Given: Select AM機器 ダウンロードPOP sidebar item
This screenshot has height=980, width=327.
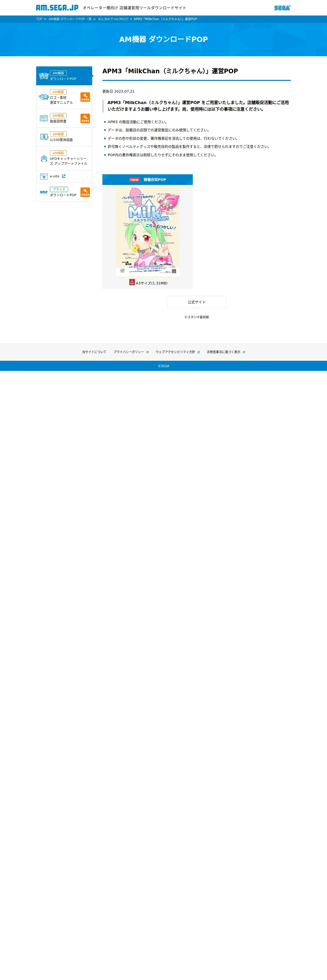Looking at the screenshot, I should point(64,76).
